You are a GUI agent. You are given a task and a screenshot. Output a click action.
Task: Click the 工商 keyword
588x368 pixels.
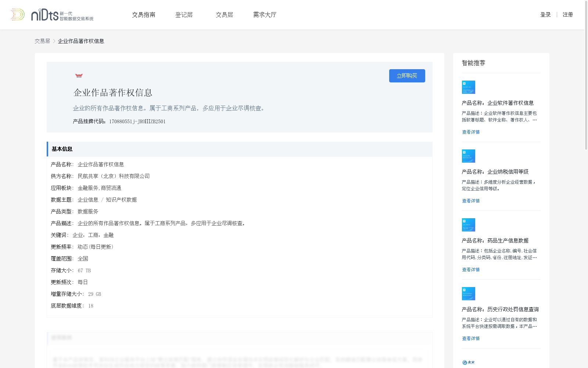pyautogui.click(x=93, y=235)
